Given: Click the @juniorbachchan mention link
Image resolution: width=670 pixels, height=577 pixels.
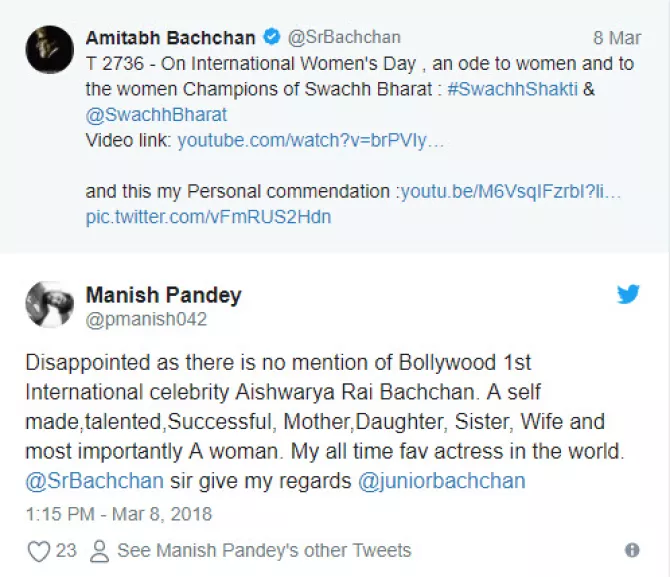Looking at the screenshot, I should pos(441,481).
